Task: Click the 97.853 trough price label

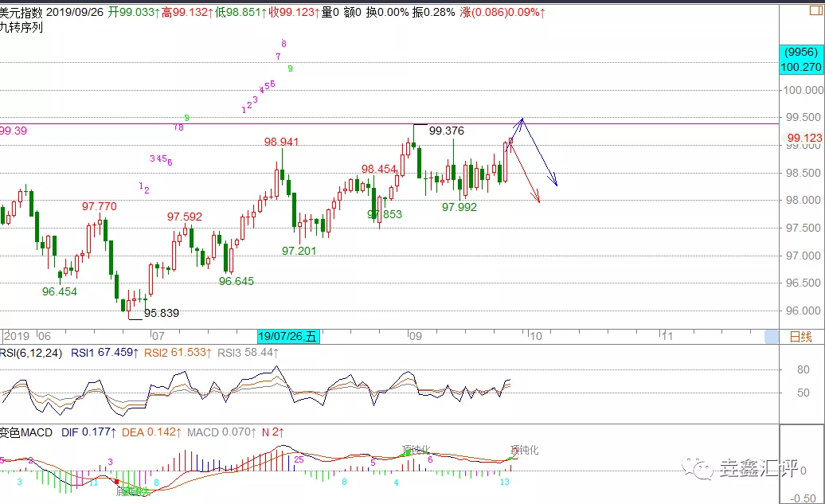Action: point(385,214)
